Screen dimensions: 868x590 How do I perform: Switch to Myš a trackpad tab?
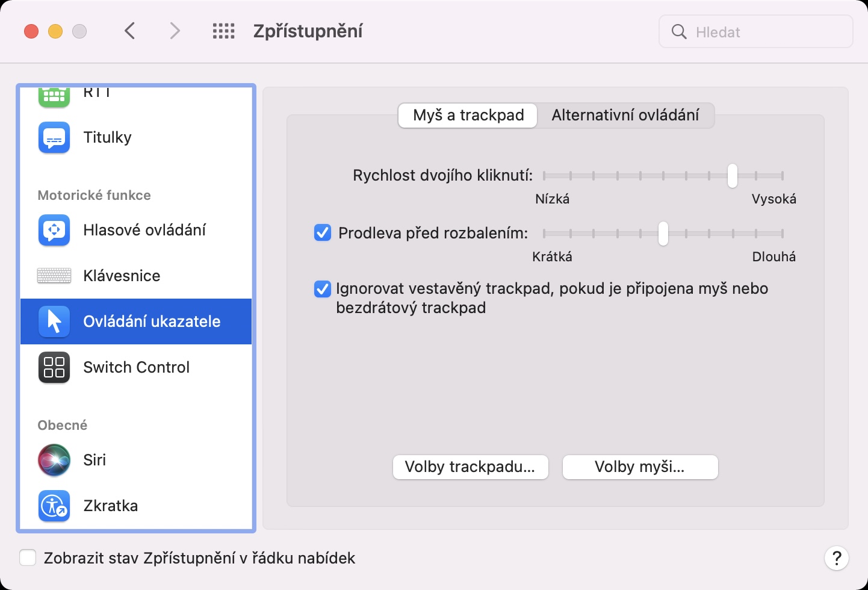click(x=468, y=115)
